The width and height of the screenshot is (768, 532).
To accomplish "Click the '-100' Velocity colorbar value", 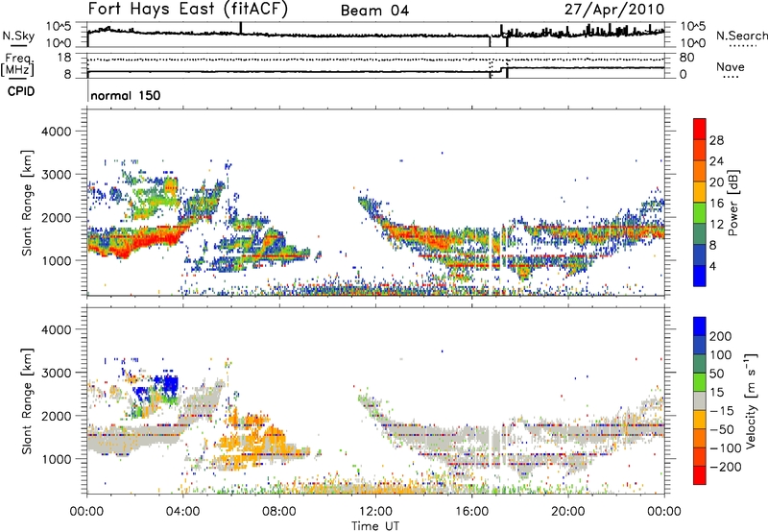I will click(x=726, y=448).
